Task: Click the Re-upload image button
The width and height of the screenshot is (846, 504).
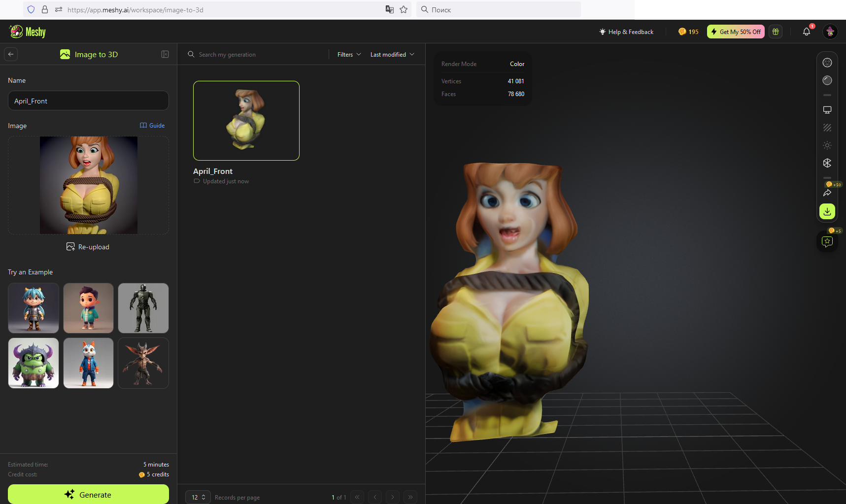Action: (x=88, y=247)
